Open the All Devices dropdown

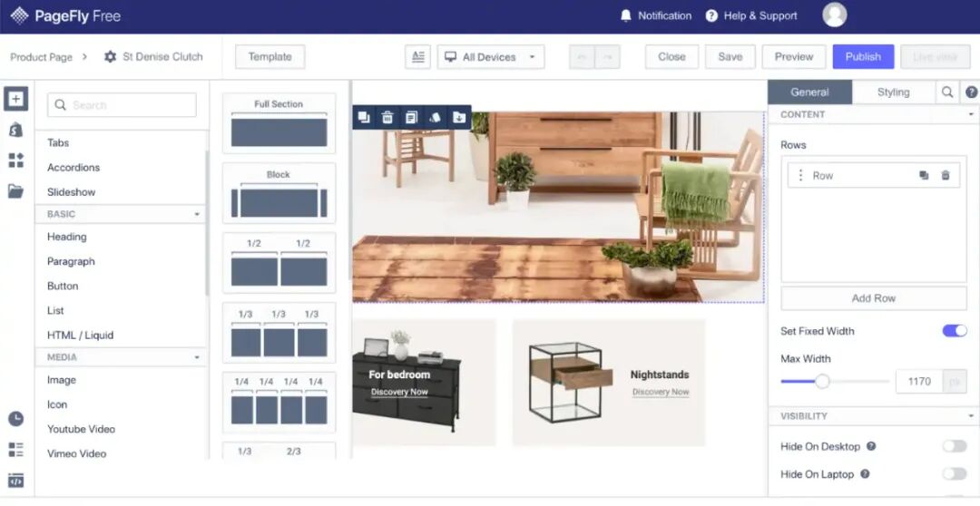pyautogui.click(x=490, y=57)
